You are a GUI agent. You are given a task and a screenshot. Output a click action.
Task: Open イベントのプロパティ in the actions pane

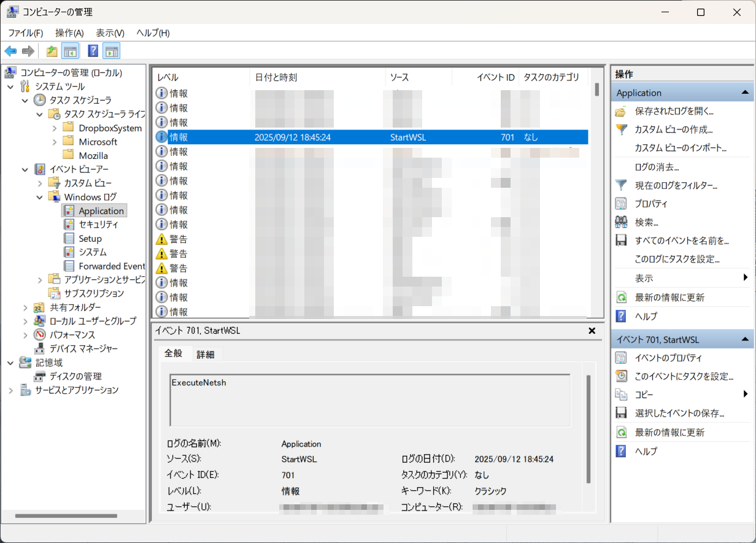tap(668, 358)
